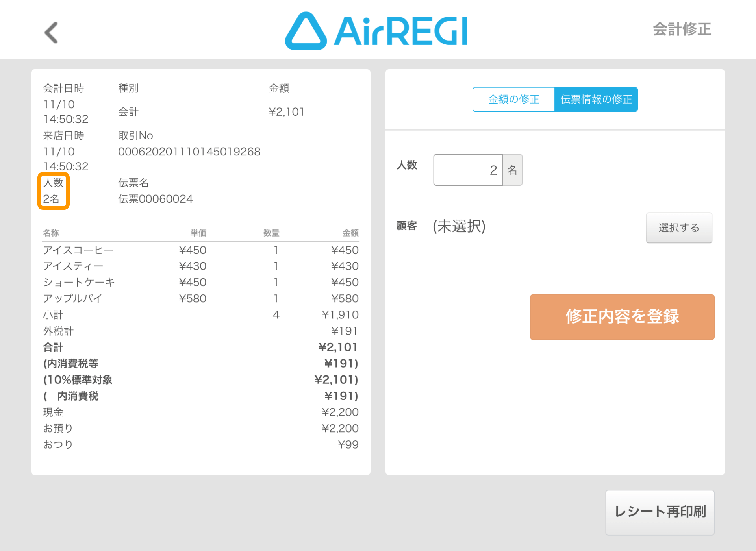Click the 名 unit label beside input
Image resolution: width=756 pixels, height=551 pixels.
512,170
